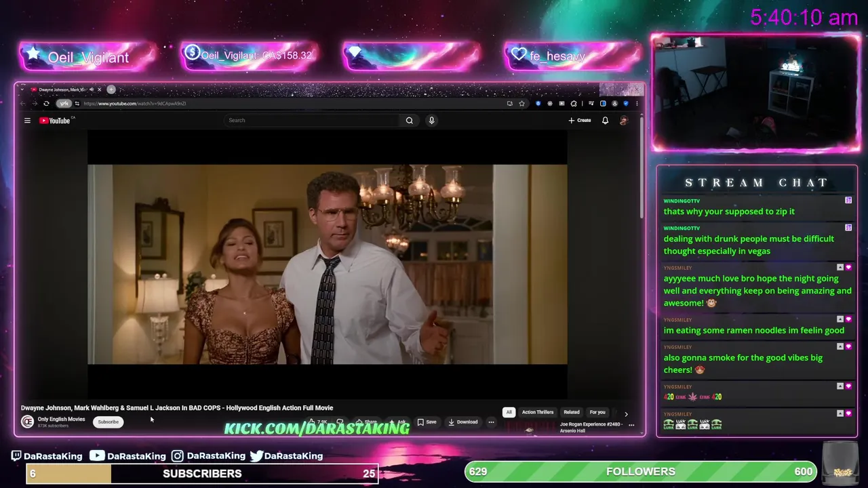Click chat message 'thats why your supposed to zip it'
Screen dimensions: 868x488
pos(729,211)
